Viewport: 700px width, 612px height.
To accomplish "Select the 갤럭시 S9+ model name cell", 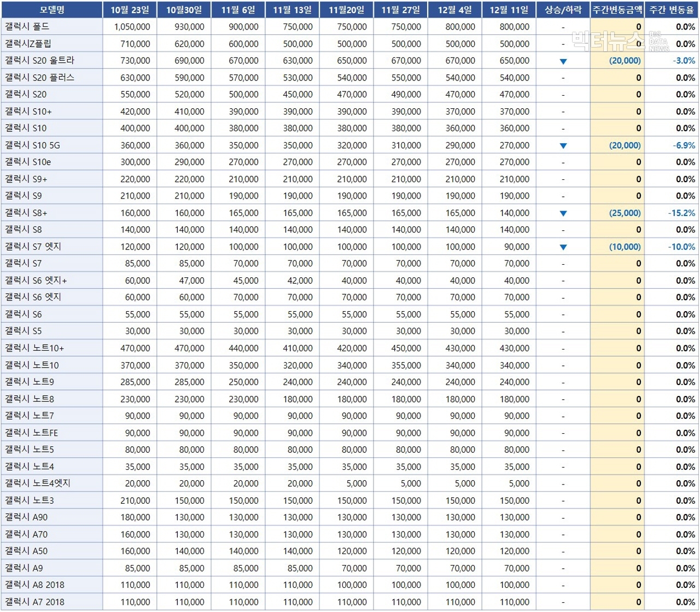I will [51, 179].
